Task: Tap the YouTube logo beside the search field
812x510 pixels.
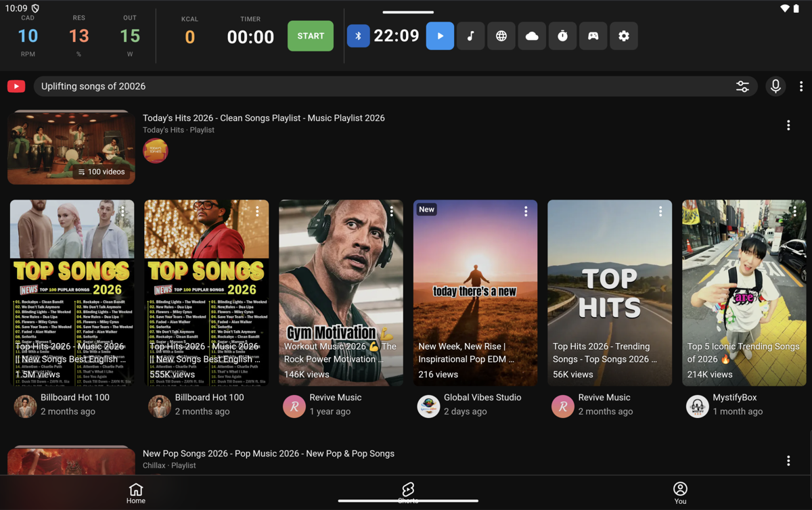Action: pos(16,86)
